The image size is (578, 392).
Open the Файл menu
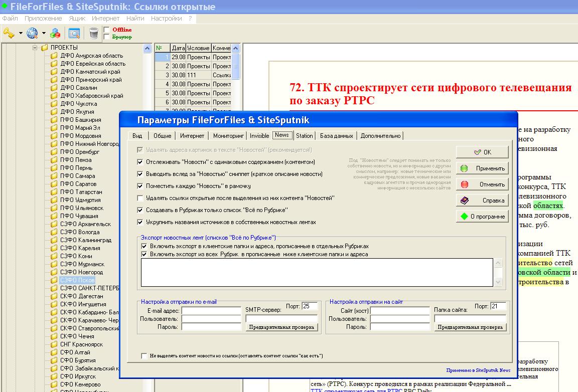point(10,18)
